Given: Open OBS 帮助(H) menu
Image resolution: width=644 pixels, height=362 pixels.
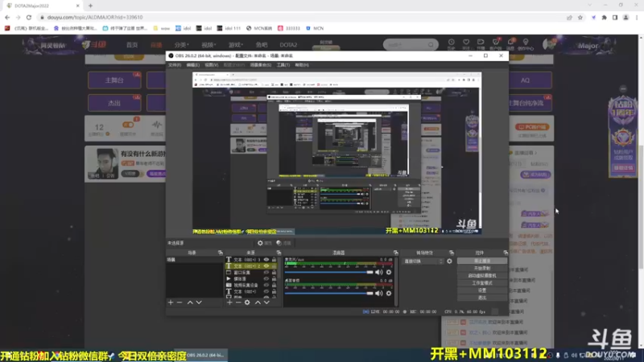Looking at the screenshot, I should coord(302,65).
